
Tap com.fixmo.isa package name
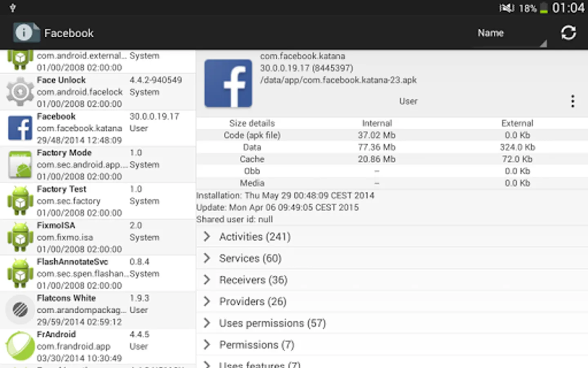(65, 237)
